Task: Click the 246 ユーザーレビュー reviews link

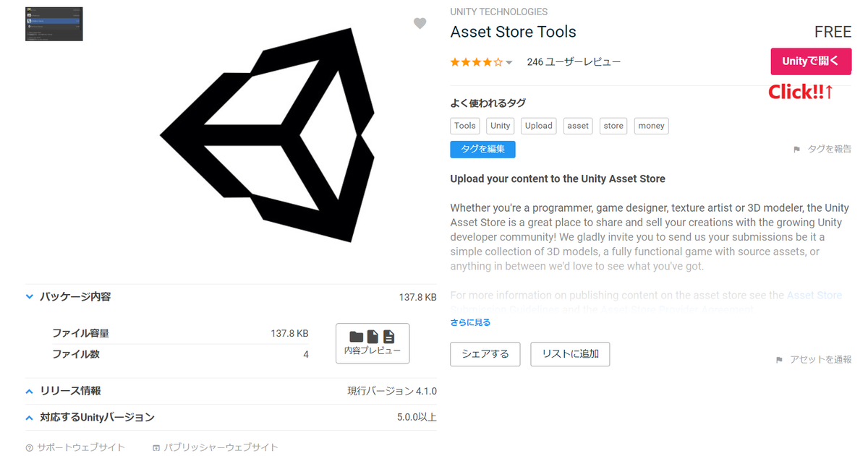Action: [x=574, y=62]
